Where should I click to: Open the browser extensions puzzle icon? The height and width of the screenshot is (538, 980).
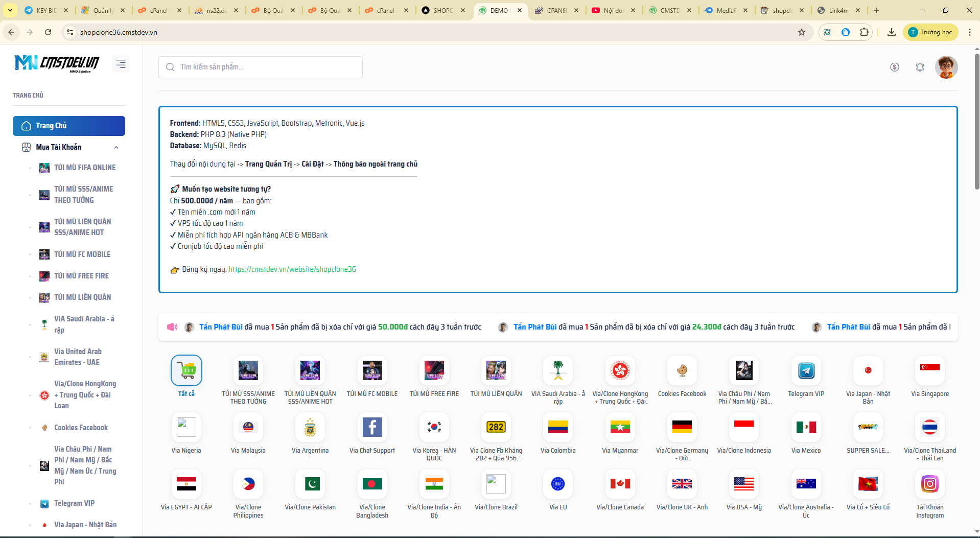coord(864,32)
